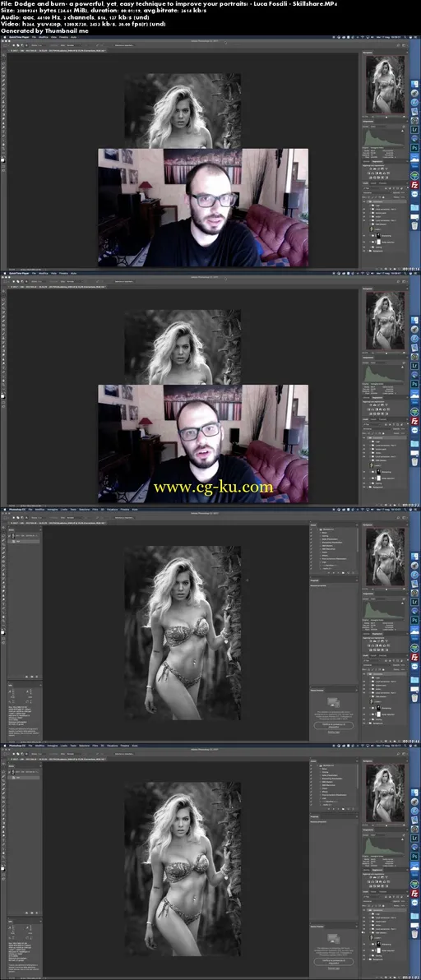Open Trash in dock of first frame
The width and height of the screenshot is (421, 980).
click(414, 225)
